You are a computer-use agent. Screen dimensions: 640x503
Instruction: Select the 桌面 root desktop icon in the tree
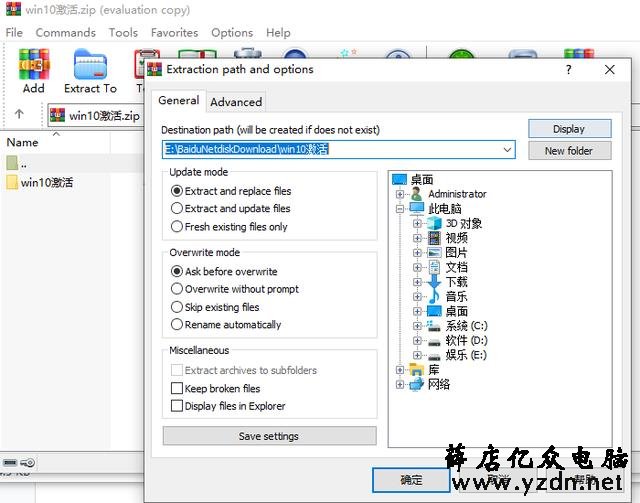[x=399, y=179]
